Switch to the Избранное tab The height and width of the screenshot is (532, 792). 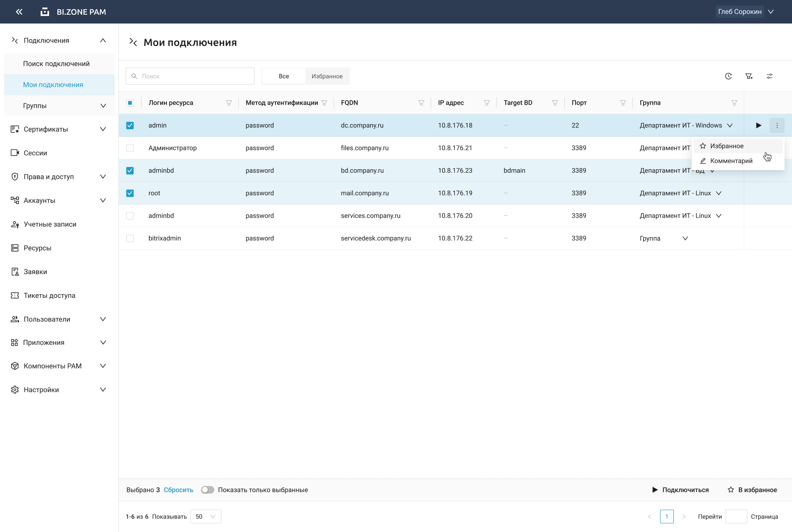(327, 76)
